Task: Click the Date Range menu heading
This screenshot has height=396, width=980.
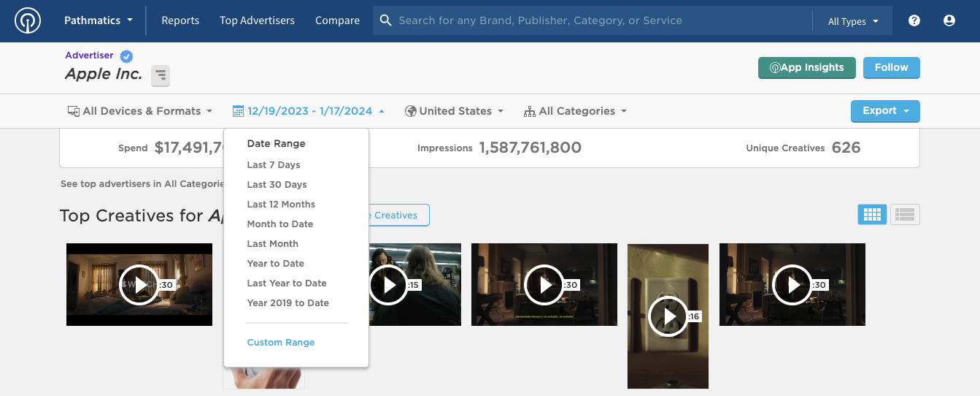Action: pos(276,143)
